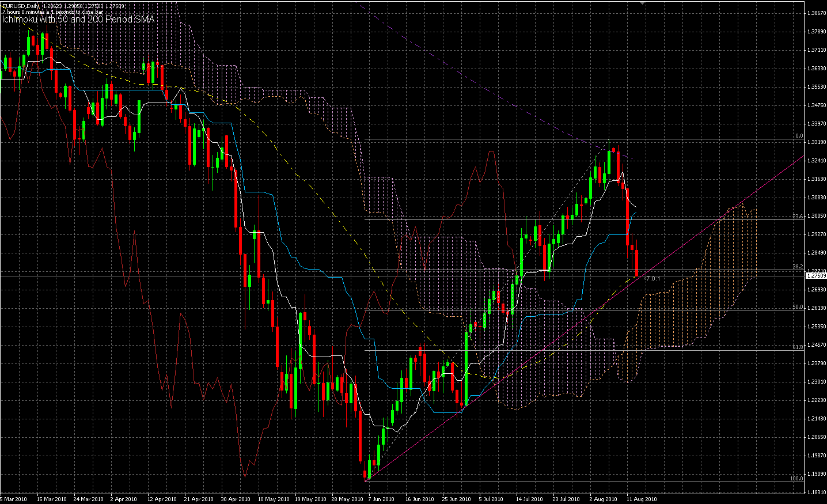This screenshot has width=827, height=504.
Task: Click the '24 Mar 2010' date on time axis
Action: point(89,499)
